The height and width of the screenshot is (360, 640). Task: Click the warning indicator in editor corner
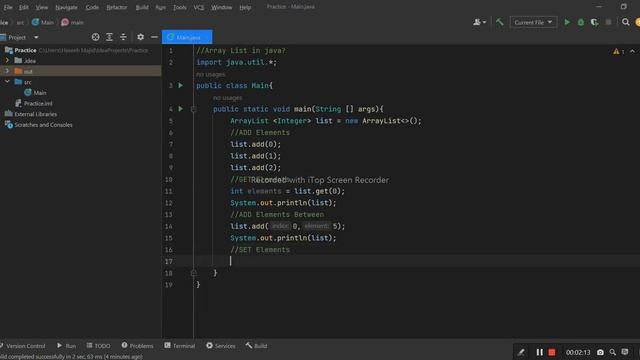(x=619, y=51)
